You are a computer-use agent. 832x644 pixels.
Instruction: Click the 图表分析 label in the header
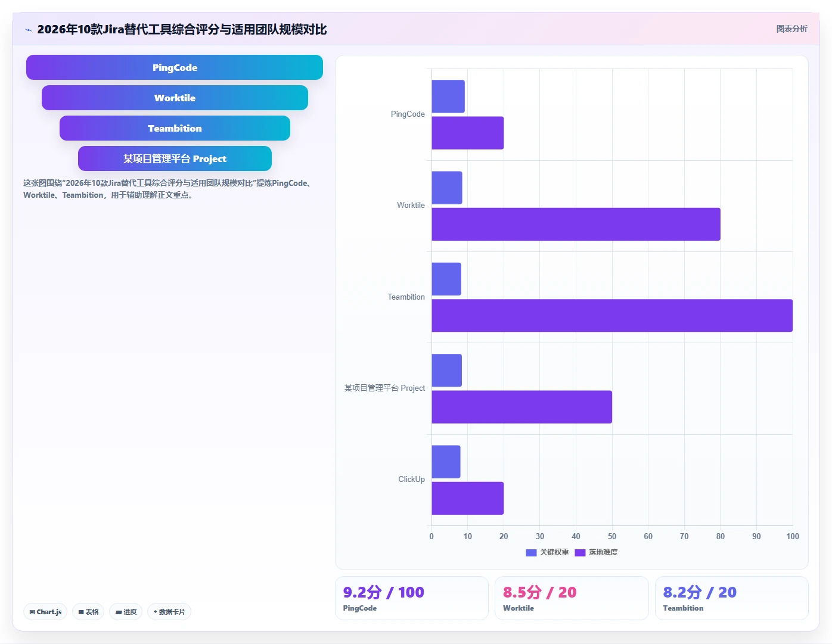(x=791, y=29)
